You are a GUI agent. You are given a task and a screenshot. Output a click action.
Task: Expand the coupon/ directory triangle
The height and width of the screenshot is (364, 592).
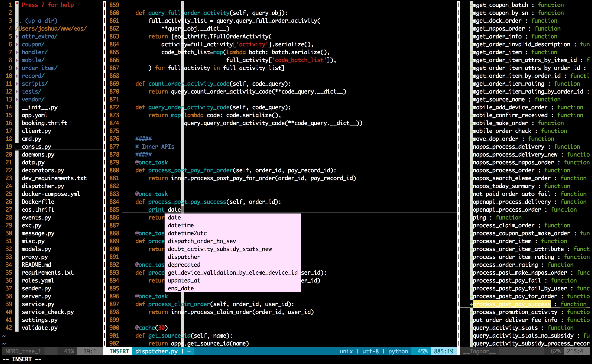tap(17, 44)
